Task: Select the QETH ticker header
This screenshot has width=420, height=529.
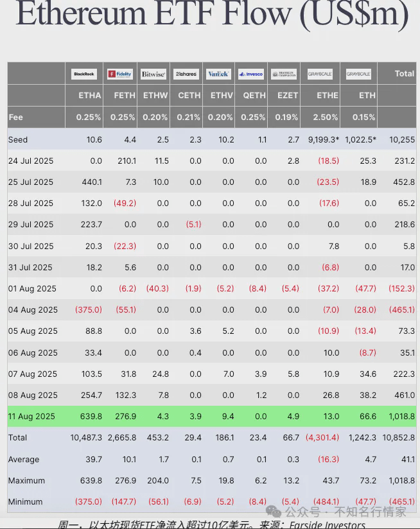Action: (254, 96)
